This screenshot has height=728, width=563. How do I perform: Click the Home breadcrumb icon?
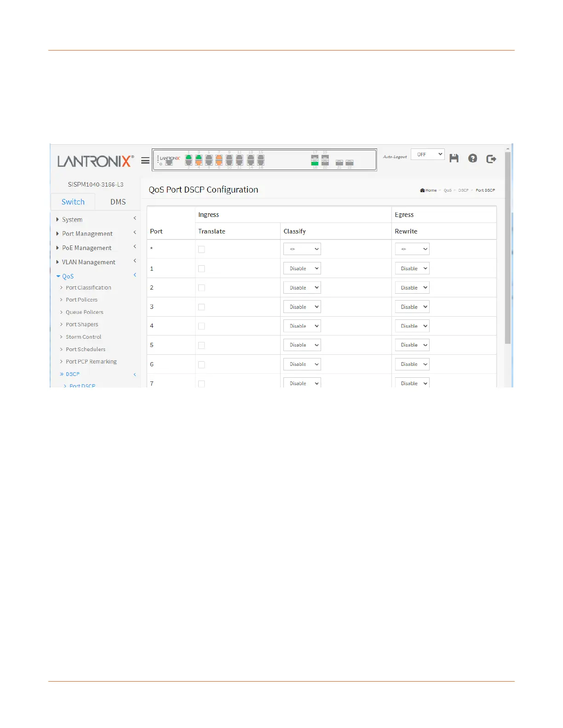click(422, 190)
